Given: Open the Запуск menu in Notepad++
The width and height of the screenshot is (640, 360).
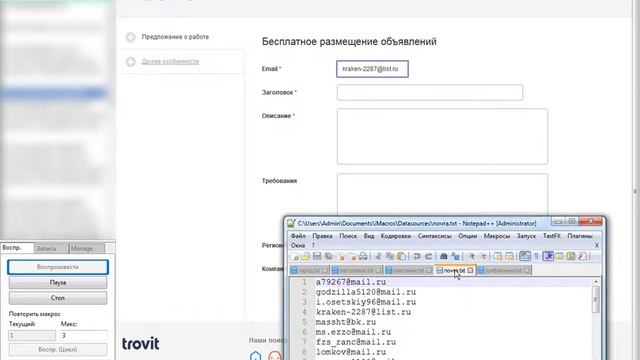Looking at the screenshot, I should tap(526, 236).
